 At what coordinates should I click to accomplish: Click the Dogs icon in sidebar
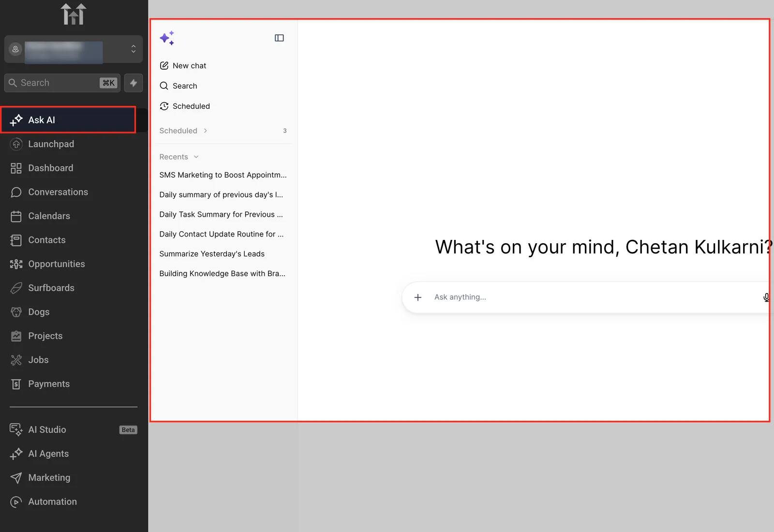click(16, 312)
